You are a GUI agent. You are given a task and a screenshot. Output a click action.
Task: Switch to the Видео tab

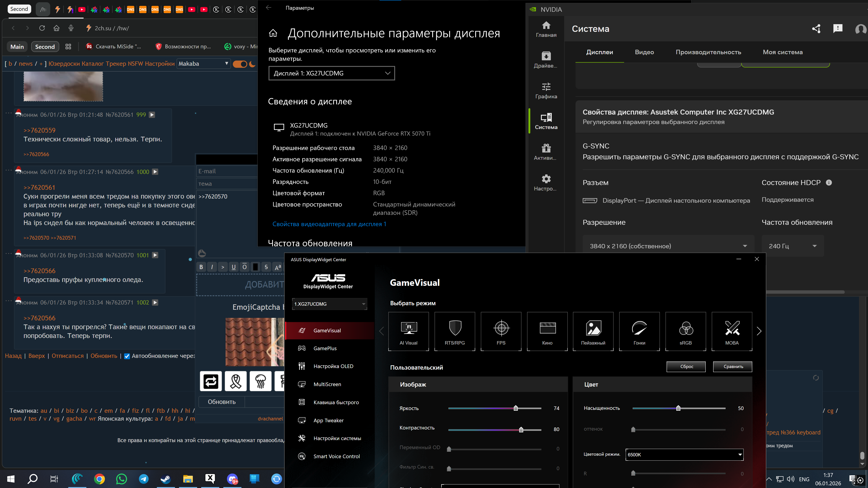644,52
